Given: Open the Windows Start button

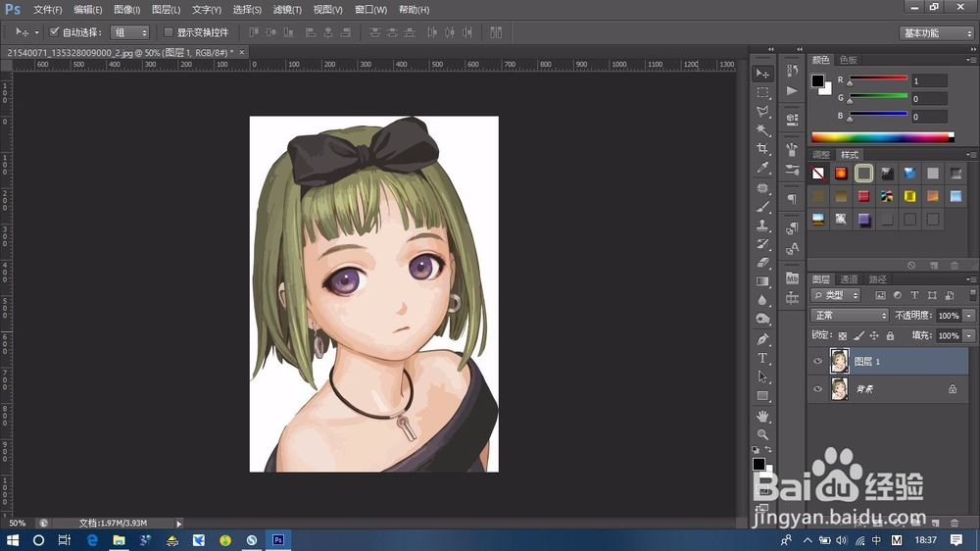Looking at the screenshot, I should click(13, 540).
